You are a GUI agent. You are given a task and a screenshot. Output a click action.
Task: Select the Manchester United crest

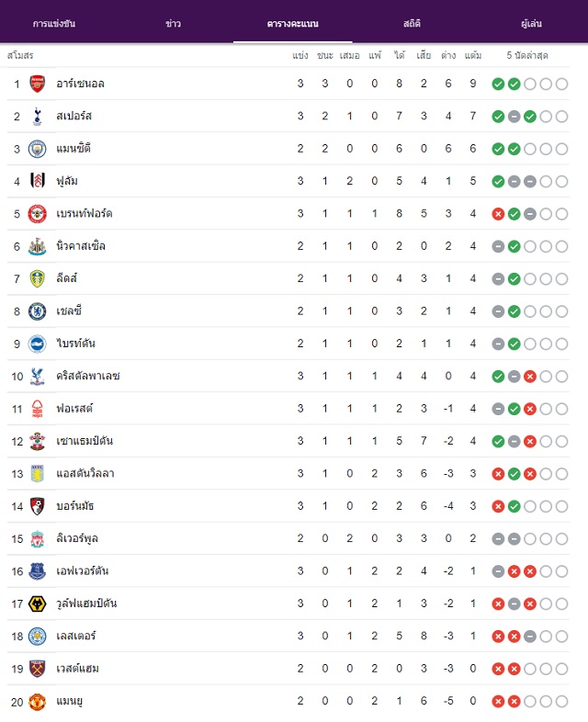38,701
